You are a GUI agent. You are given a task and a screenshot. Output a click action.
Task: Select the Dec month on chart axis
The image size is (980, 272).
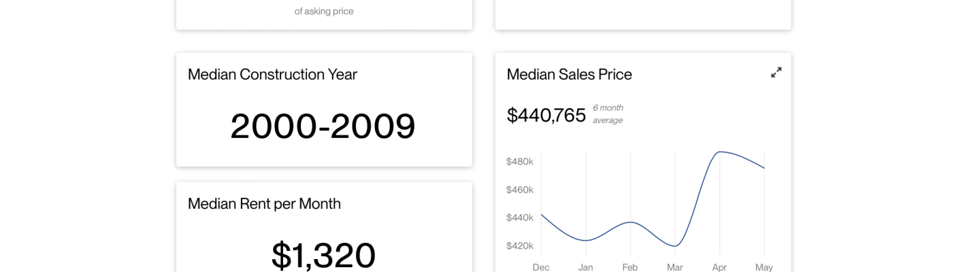(541, 267)
